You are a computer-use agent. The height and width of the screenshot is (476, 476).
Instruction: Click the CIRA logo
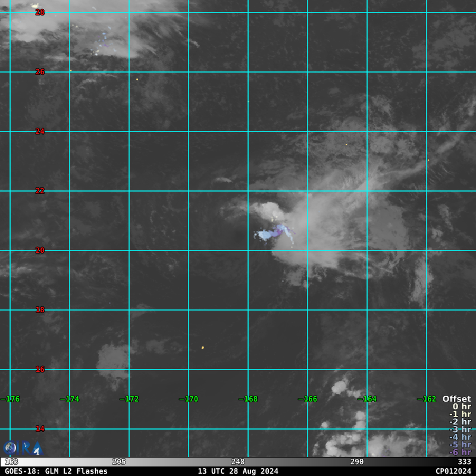tap(23, 448)
